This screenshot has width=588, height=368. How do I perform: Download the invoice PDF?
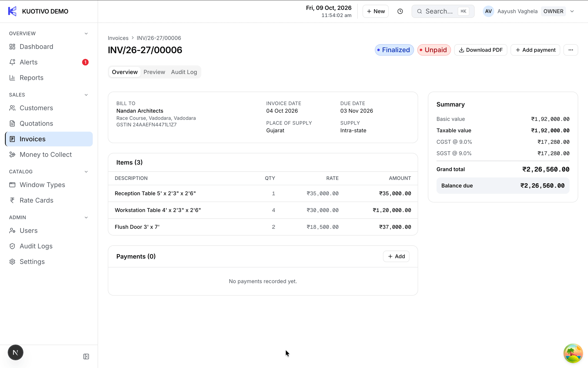[x=481, y=50]
